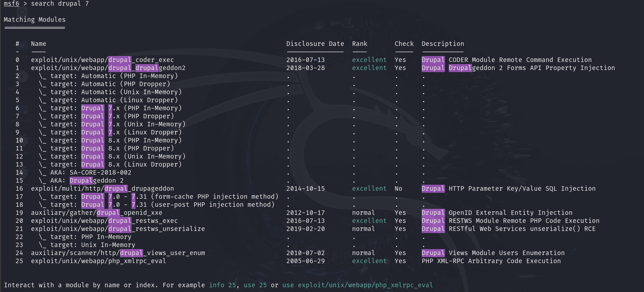The image size is (644, 292).
Task: Click index number 0 in the list
Action: (x=18, y=60)
